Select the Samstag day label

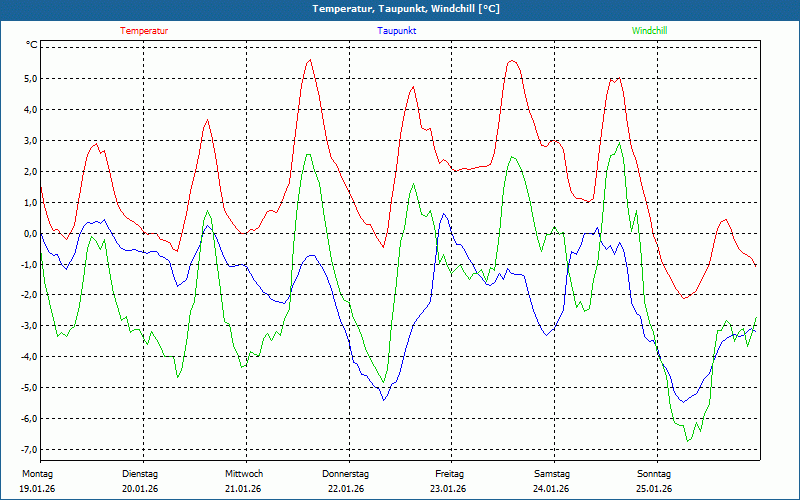tap(552, 474)
